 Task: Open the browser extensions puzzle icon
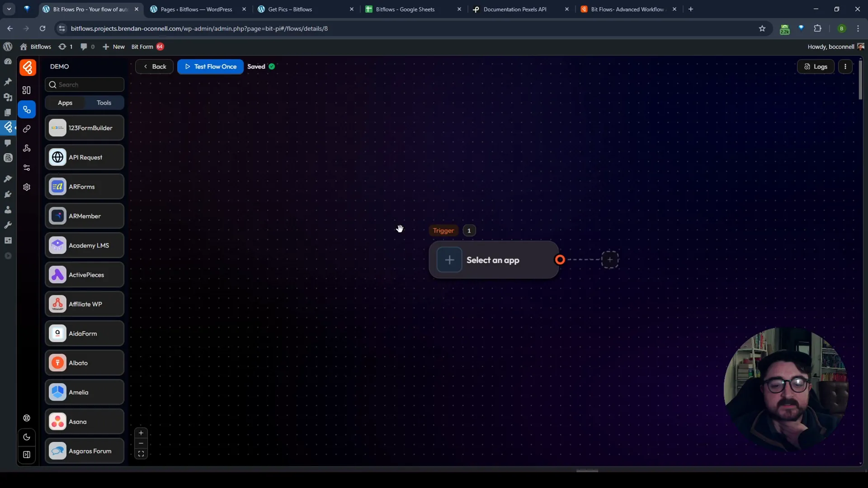click(x=817, y=28)
